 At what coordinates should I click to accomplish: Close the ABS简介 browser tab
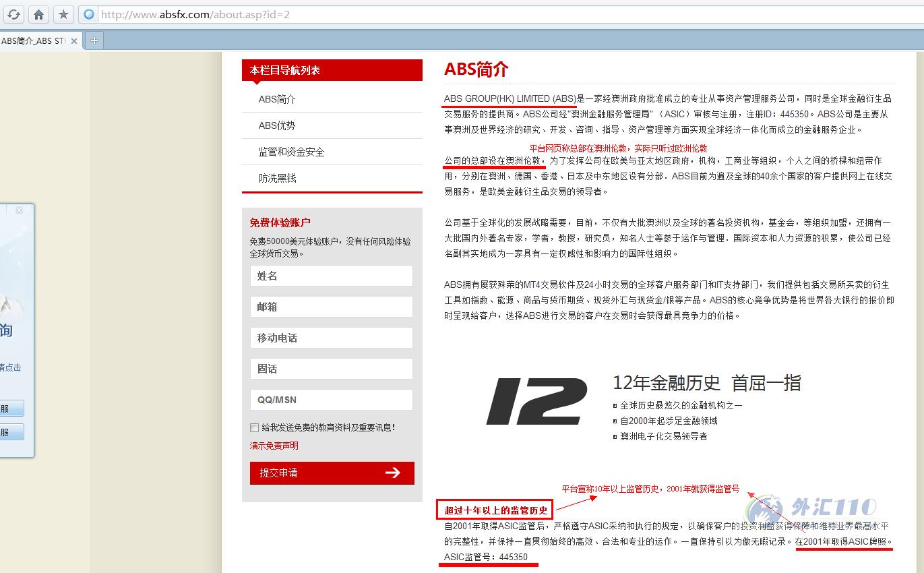tap(74, 41)
